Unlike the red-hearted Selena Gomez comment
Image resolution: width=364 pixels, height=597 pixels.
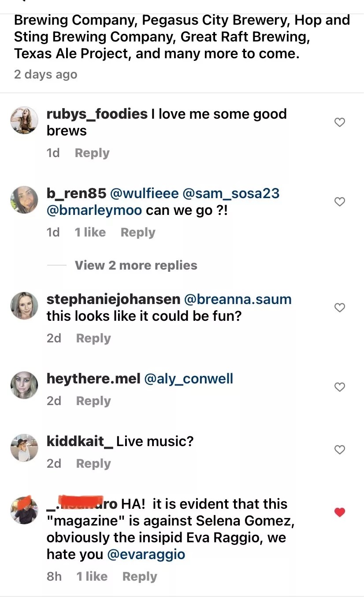click(x=339, y=512)
